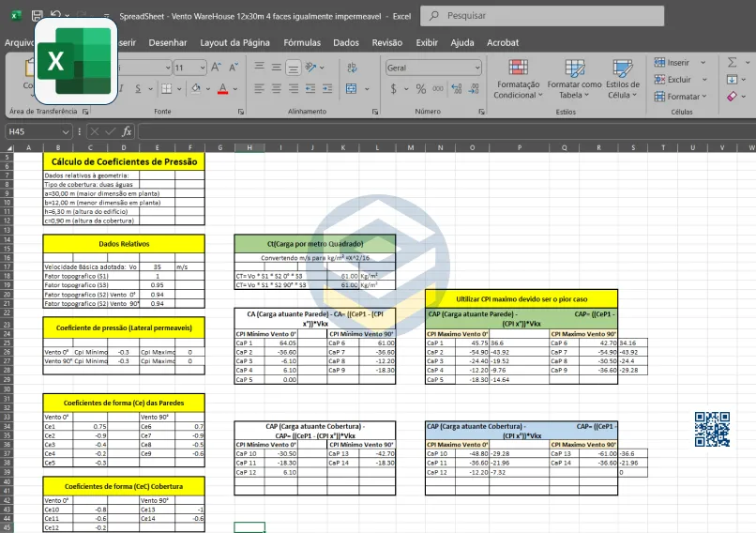756x533 pixels.
Task: Save the workbook using the floppy disk icon
Action: tap(37, 16)
